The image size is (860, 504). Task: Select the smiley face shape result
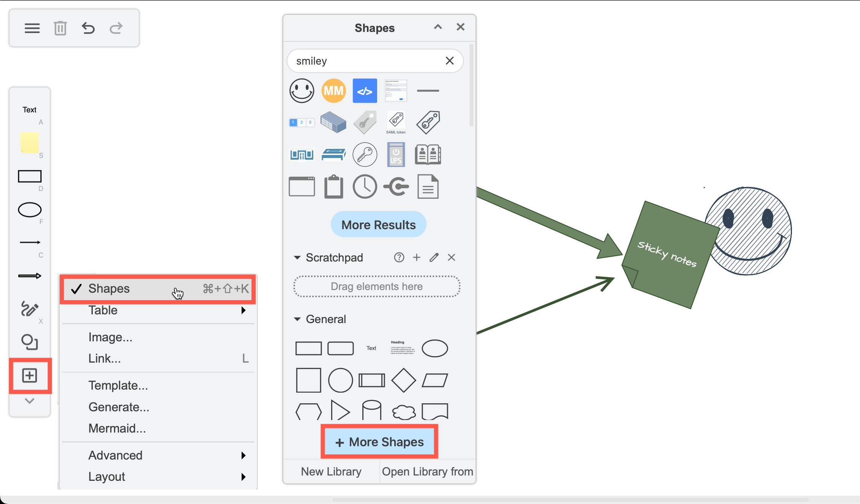[301, 90]
